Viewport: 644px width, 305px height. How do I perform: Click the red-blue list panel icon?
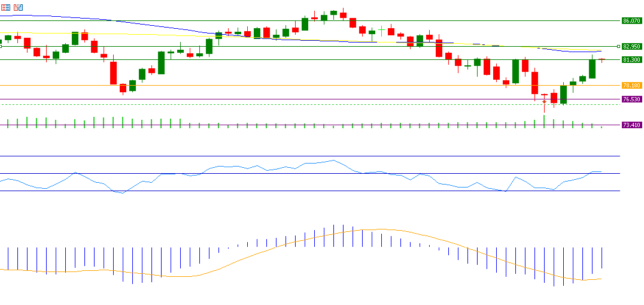click(x=5, y=7)
